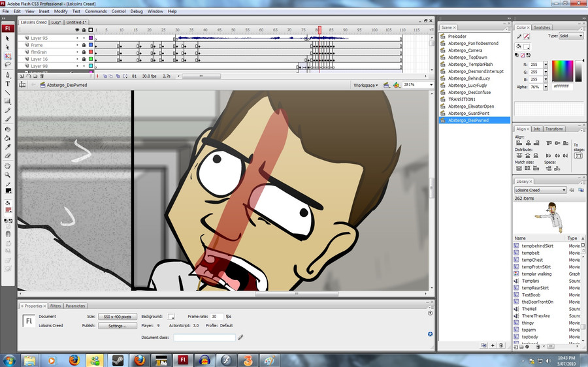Open the Color panel options menu
The image size is (588, 367).
pos(582,29)
